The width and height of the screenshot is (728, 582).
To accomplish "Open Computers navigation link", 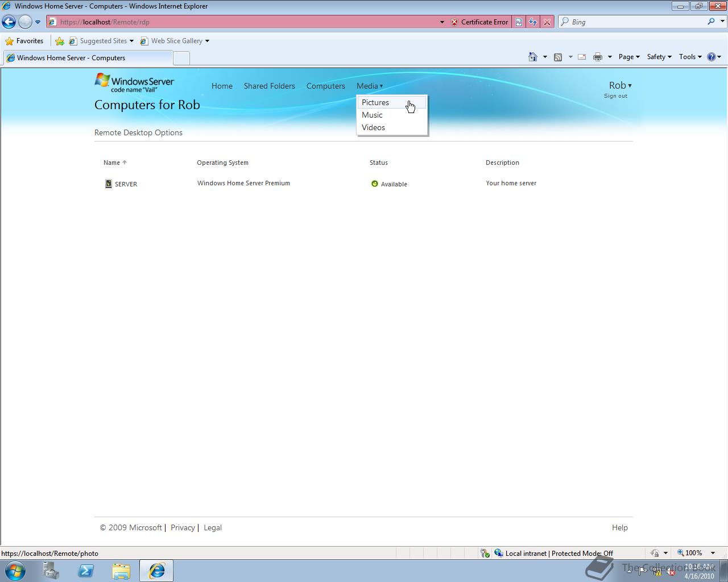I will pyautogui.click(x=326, y=86).
